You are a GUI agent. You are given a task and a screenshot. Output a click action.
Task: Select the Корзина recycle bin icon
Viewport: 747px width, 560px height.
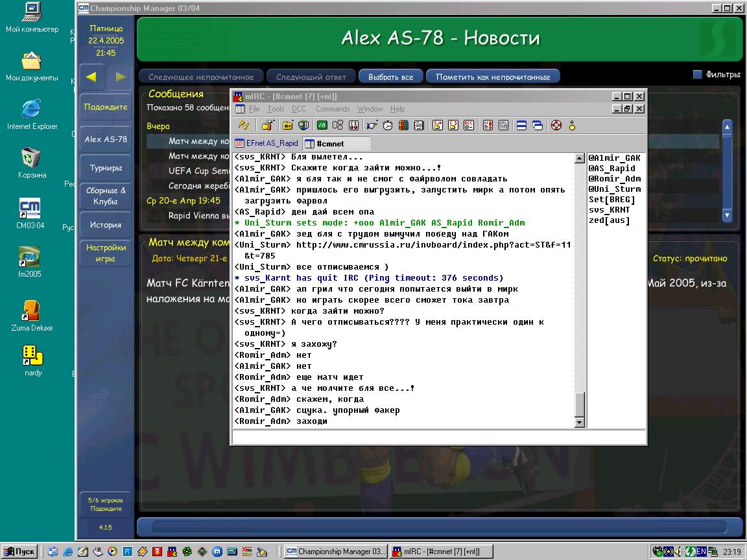(32, 163)
